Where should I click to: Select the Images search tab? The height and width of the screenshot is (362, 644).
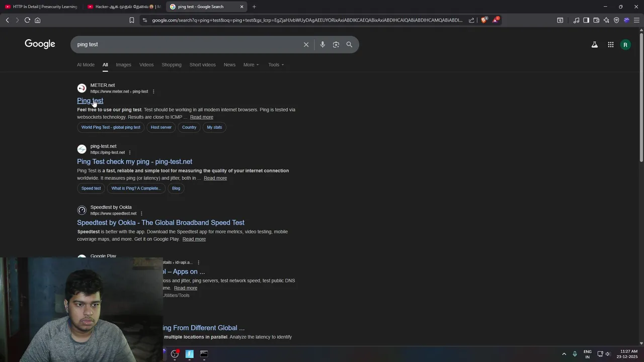point(123,65)
